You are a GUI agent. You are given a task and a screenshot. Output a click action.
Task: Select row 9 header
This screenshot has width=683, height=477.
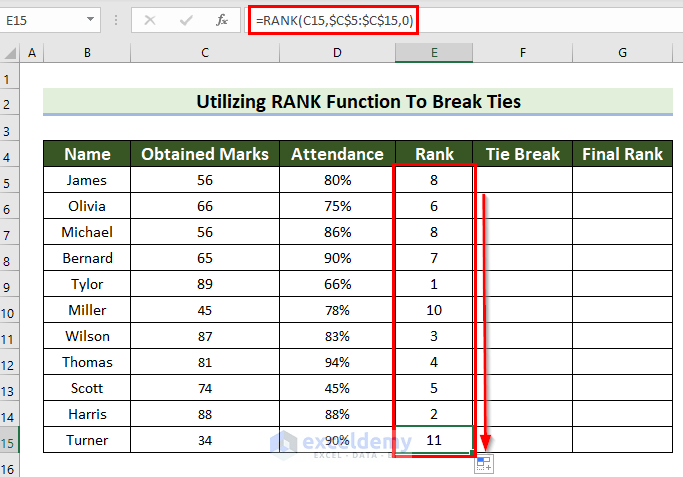pyautogui.click(x=10, y=284)
